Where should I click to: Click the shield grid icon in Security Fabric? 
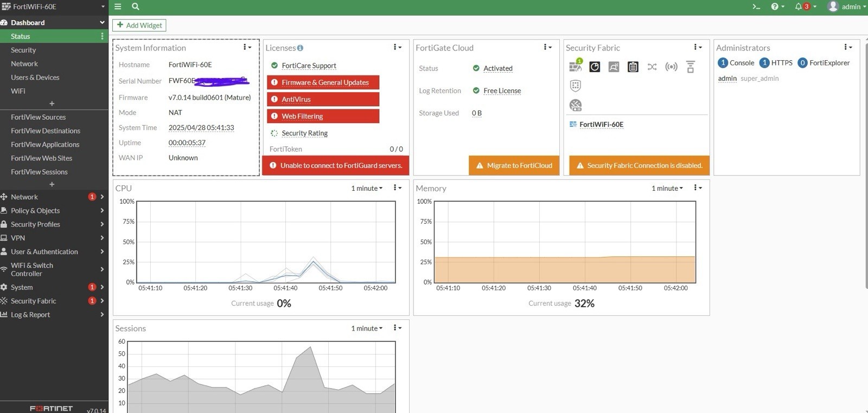pyautogui.click(x=576, y=86)
